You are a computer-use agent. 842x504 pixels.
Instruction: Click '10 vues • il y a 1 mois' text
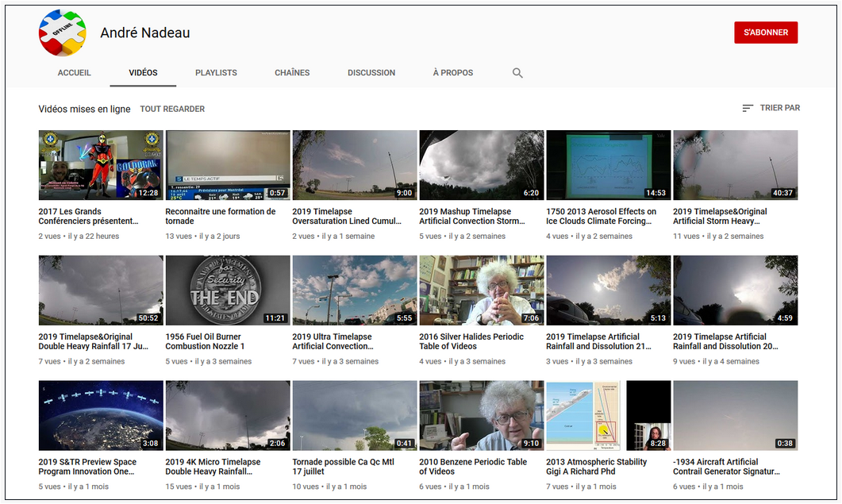pos(329,487)
